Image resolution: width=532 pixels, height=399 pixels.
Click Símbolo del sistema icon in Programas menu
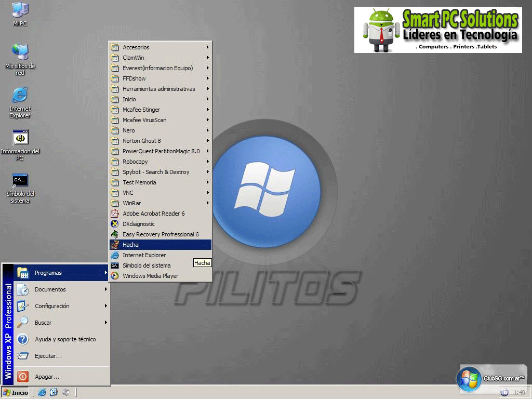pos(115,265)
